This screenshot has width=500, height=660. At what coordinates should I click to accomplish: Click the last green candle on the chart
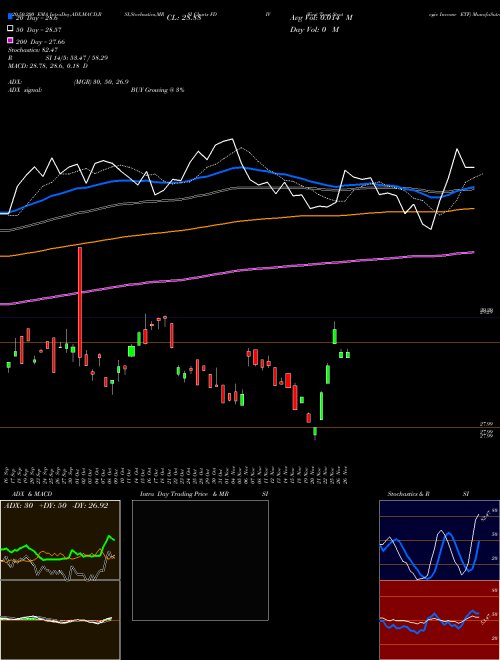point(348,355)
